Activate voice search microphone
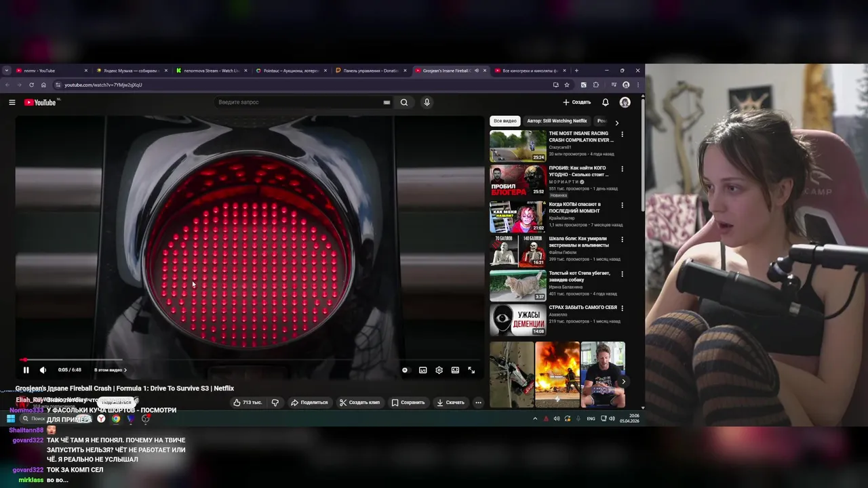 (x=427, y=102)
